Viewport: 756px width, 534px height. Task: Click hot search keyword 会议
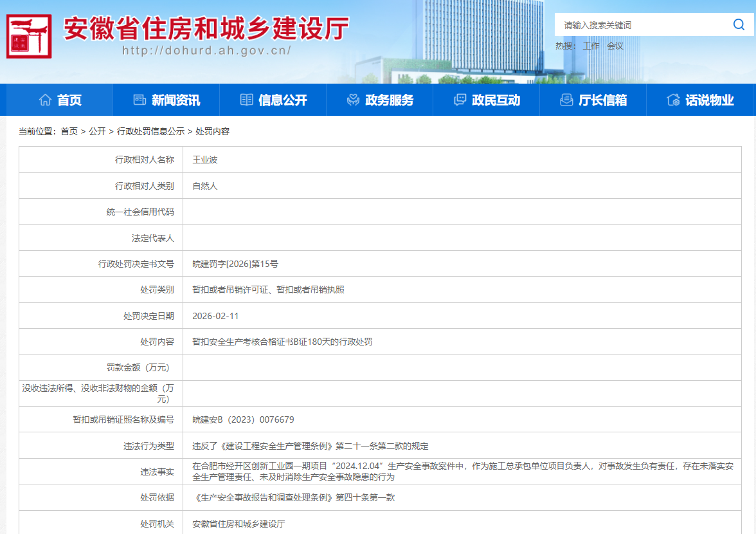pyautogui.click(x=615, y=46)
